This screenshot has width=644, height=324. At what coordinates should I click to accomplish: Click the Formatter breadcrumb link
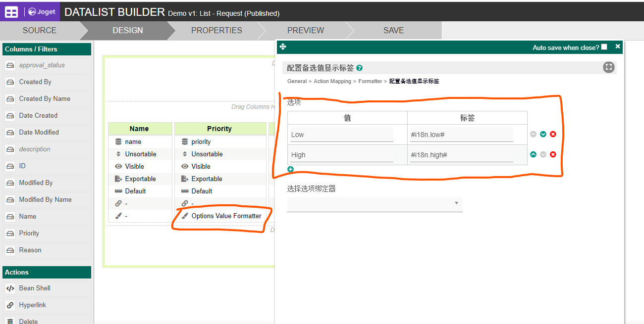coord(370,81)
